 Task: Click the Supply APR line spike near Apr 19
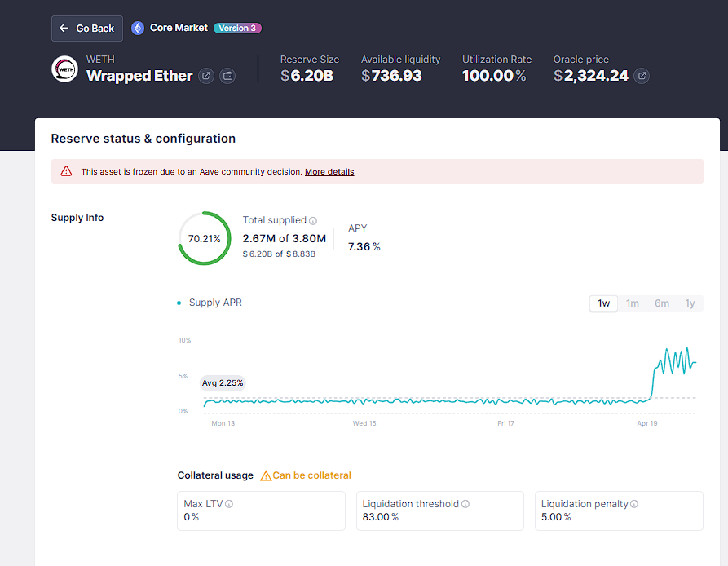[x=674, y=361]
